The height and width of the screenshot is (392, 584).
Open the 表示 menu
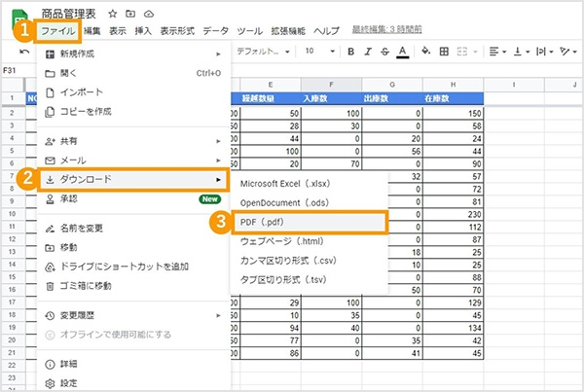click(x=118, y=31)
